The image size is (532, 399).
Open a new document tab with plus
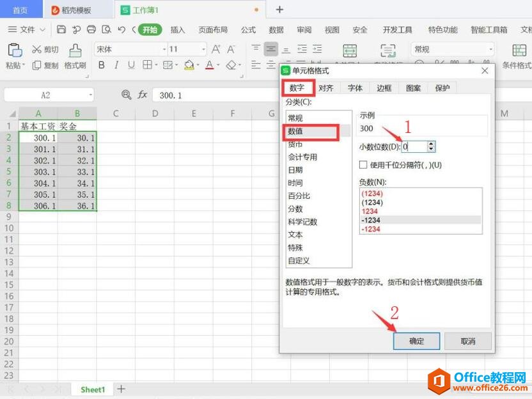279,10
